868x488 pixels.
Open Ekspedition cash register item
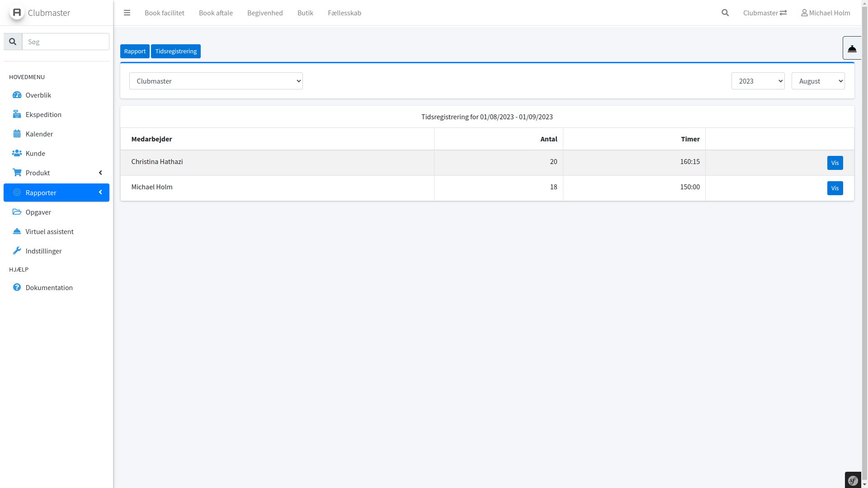43,114
